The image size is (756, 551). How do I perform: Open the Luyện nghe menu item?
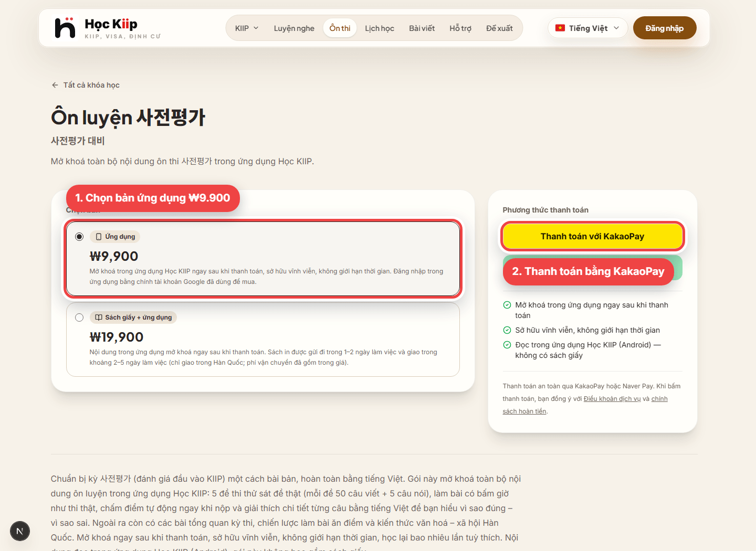[294, 28]
